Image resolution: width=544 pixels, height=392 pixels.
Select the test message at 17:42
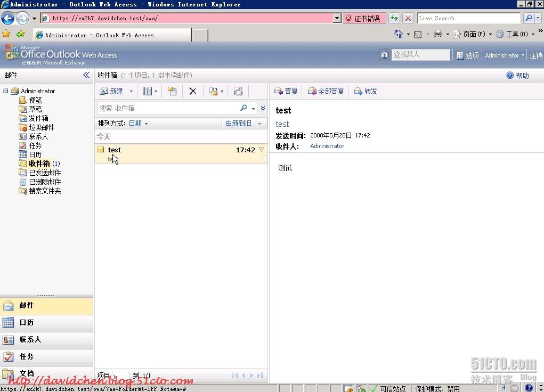pos(181,154)
